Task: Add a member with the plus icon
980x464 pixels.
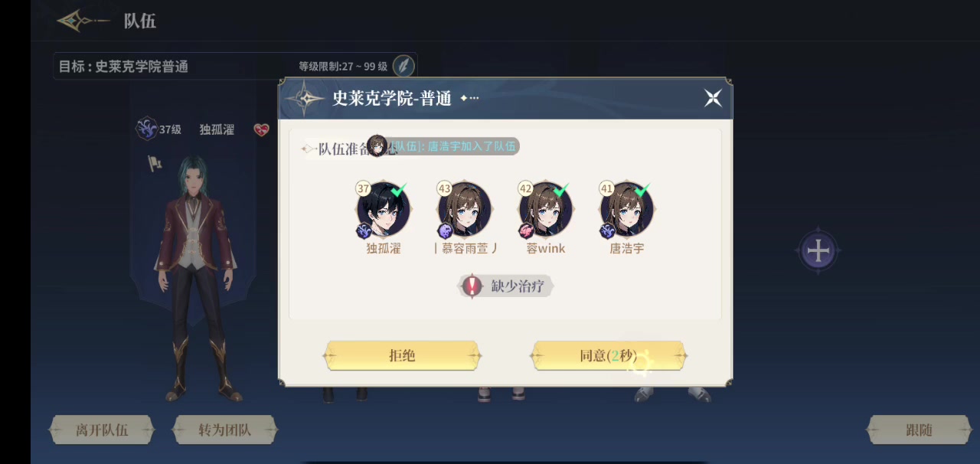Action: pyautogui.click(x=818, y=250)
